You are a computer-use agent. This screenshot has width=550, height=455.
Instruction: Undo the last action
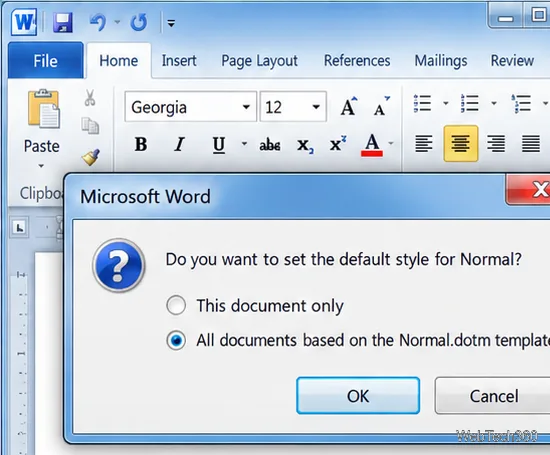(x=98, y=22)
